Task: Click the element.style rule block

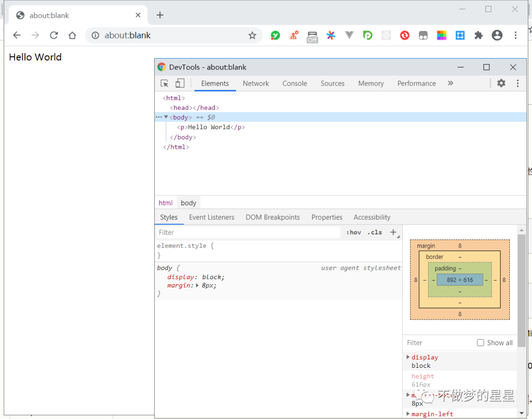Action: (278, 250)
